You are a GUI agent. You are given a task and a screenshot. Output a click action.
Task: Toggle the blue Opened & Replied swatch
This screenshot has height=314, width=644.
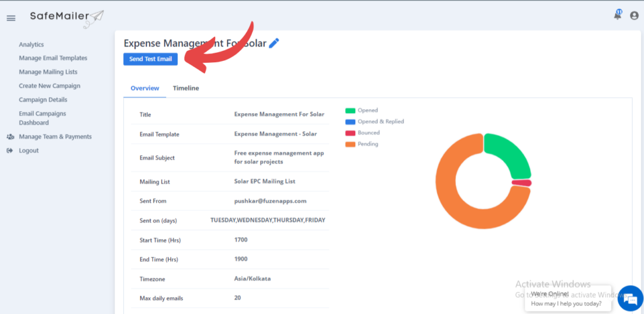tap(350, 122)
